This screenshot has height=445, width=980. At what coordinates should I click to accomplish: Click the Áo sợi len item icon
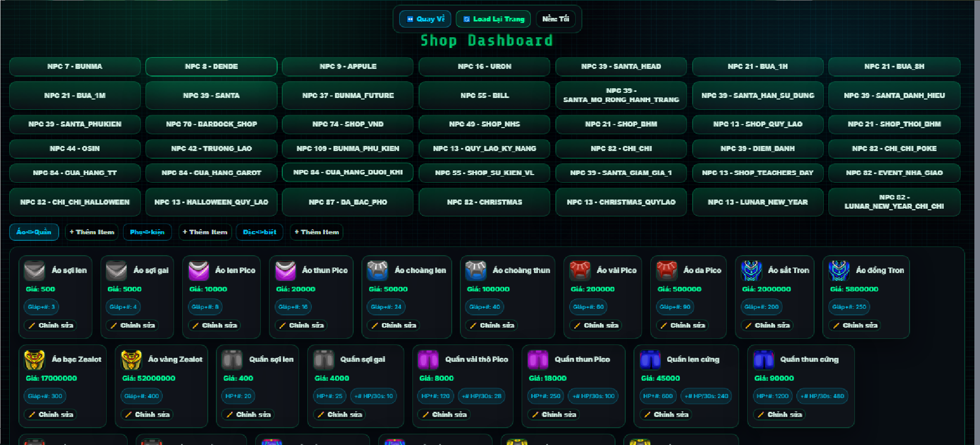(35, 270)
